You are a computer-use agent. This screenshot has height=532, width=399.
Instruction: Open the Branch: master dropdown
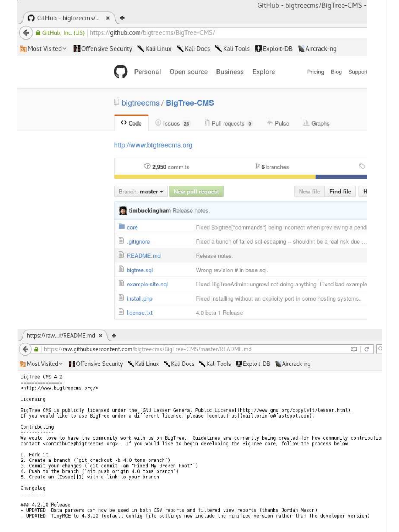[x=140, y=192]
